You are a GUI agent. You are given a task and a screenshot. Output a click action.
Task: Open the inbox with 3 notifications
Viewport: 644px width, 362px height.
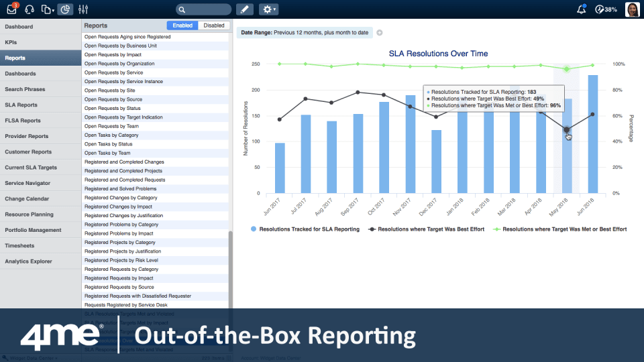(x=12, y=9)
